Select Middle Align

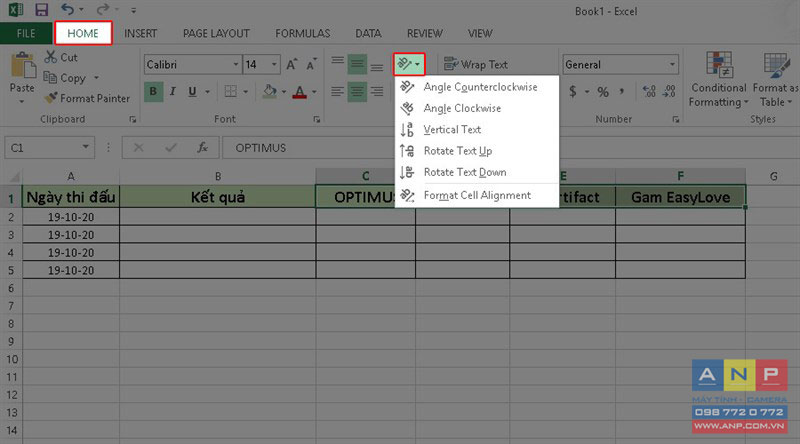pos(357,64)
